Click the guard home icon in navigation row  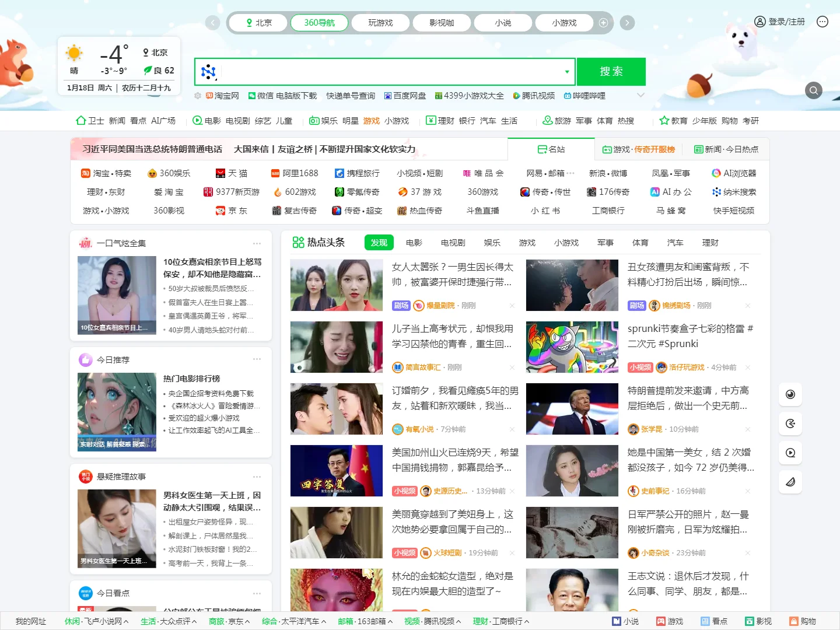81,120
